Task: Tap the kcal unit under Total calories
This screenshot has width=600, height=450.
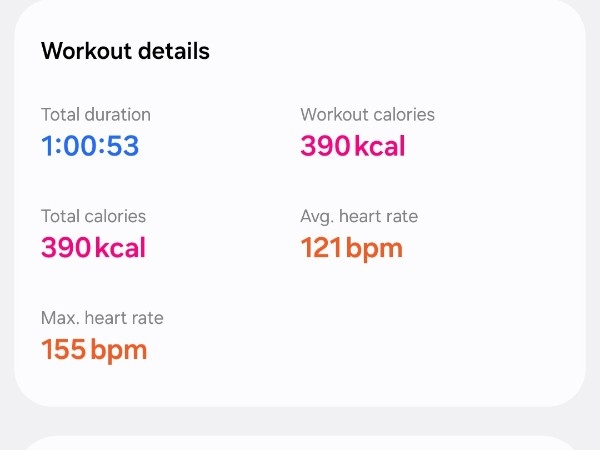Action: pyautogui.click(x=120, y=248)
